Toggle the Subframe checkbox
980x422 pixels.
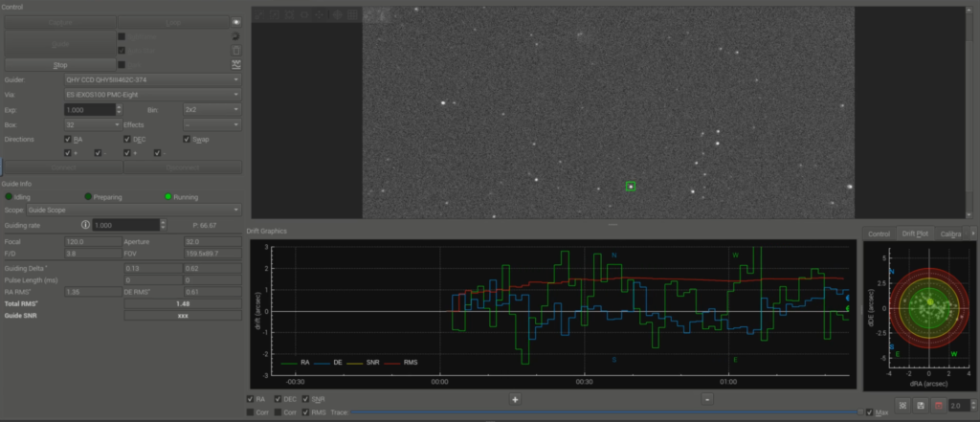click(x=122, y=36)
